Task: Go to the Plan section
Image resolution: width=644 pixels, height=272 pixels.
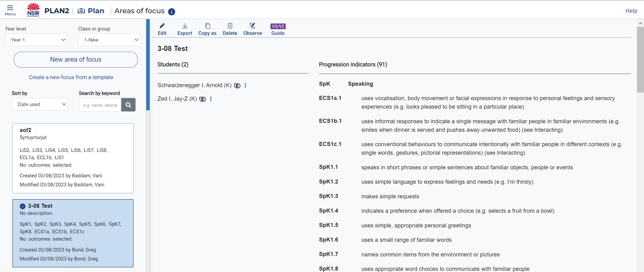Action: coord(91,11)
